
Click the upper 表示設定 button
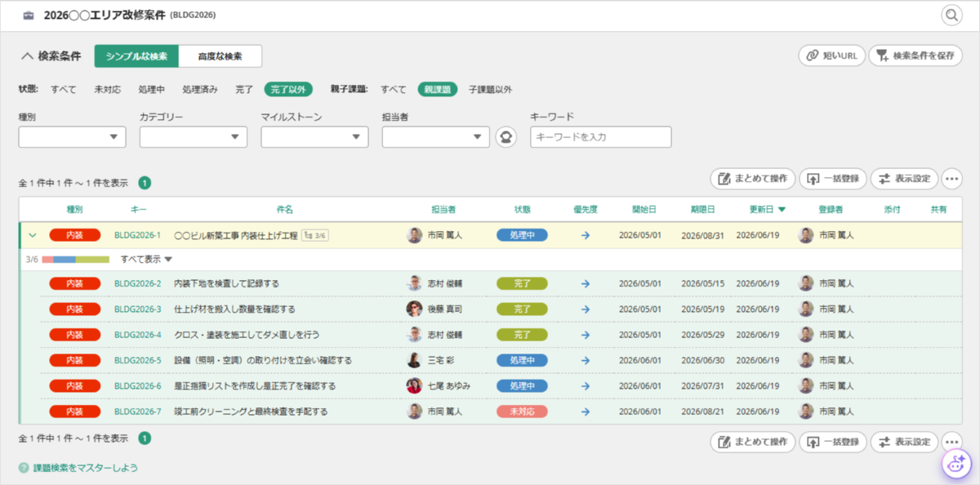click(904, 178)
